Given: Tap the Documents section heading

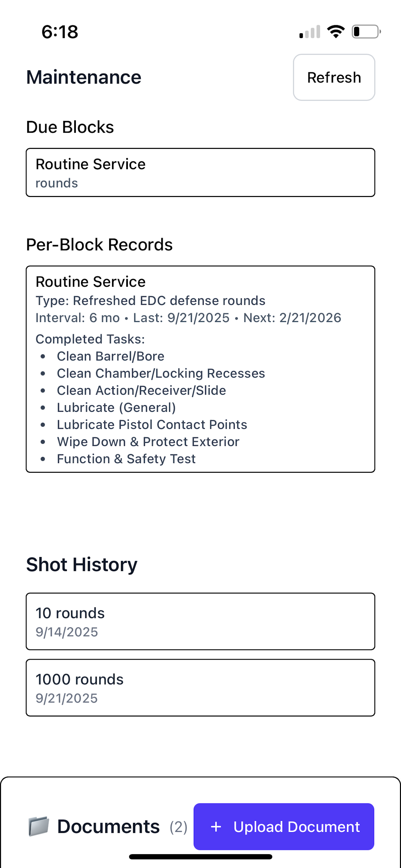Looking at the screenshot, I should point(108,827).
